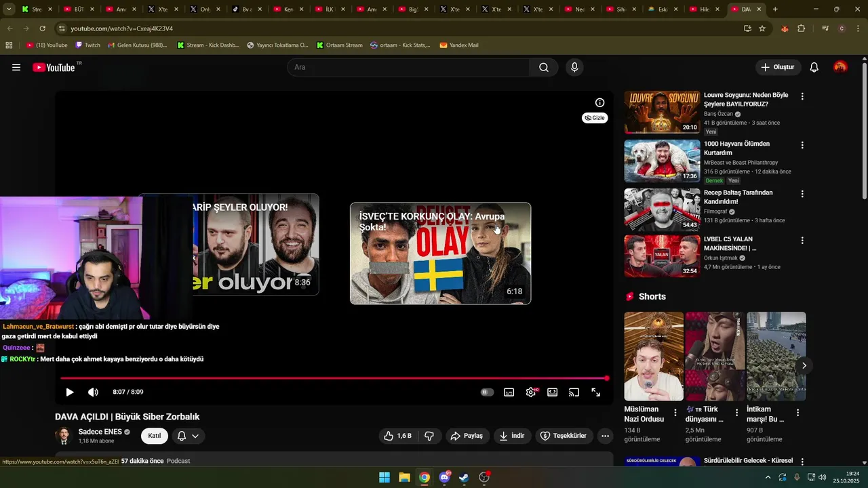
Task: Like the video with 1,6 B likes
Action: coord(398,436)
